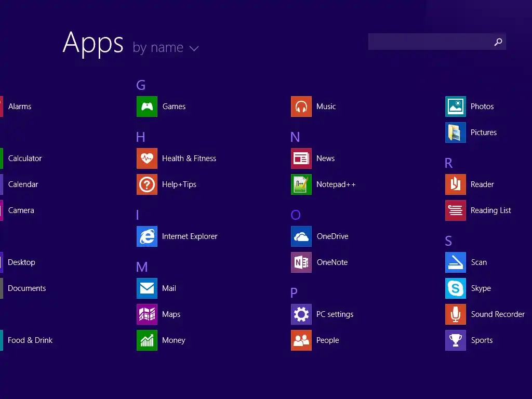Launch the Scan app icon
532x399 pixels.
(x=456, y=262)
